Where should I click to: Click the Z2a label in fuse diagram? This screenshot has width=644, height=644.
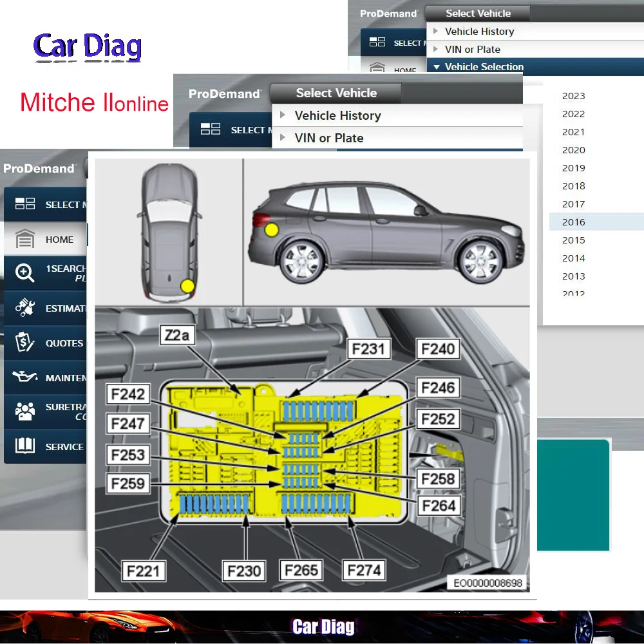tap(178, 335)
